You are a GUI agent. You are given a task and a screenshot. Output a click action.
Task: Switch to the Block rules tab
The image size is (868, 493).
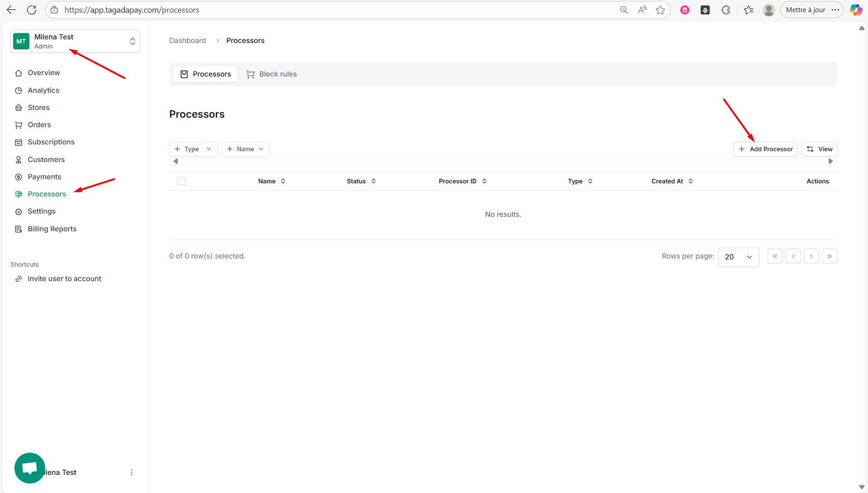272,74
